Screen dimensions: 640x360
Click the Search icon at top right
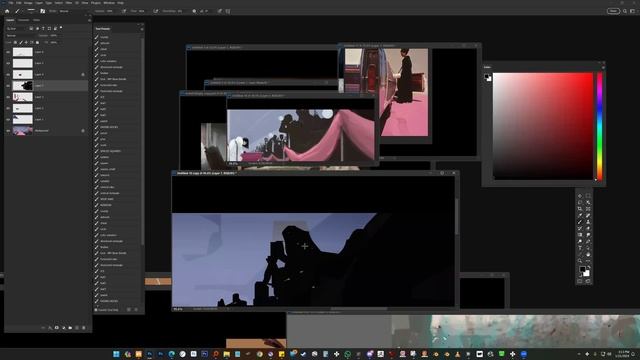[x=625, y=11]
